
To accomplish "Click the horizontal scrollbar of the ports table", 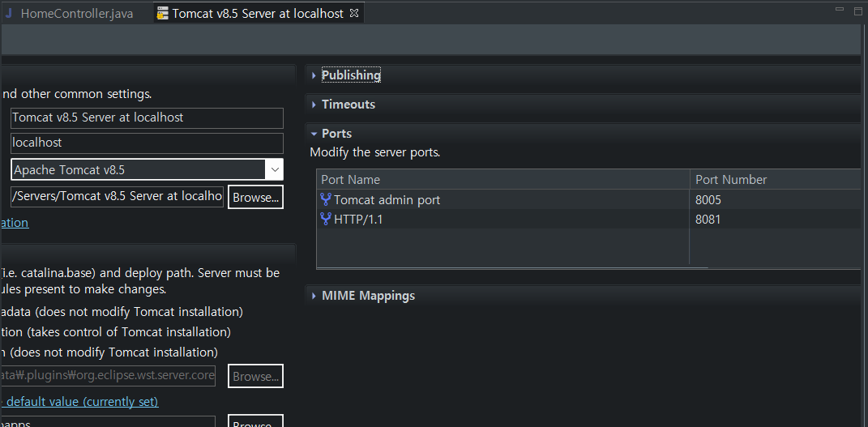I will (512, 267).
